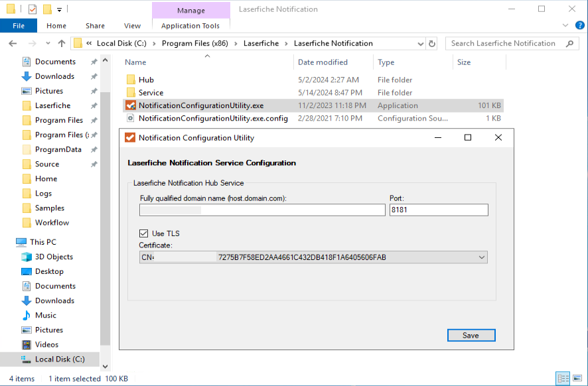Screen dimensions: 588x386
Task: Click the Explorer window folder title icon
Action: (x=11, y=9)
